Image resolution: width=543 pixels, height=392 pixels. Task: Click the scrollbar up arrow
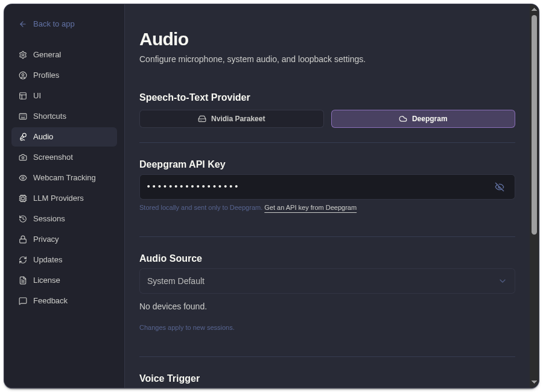point(535,10)
